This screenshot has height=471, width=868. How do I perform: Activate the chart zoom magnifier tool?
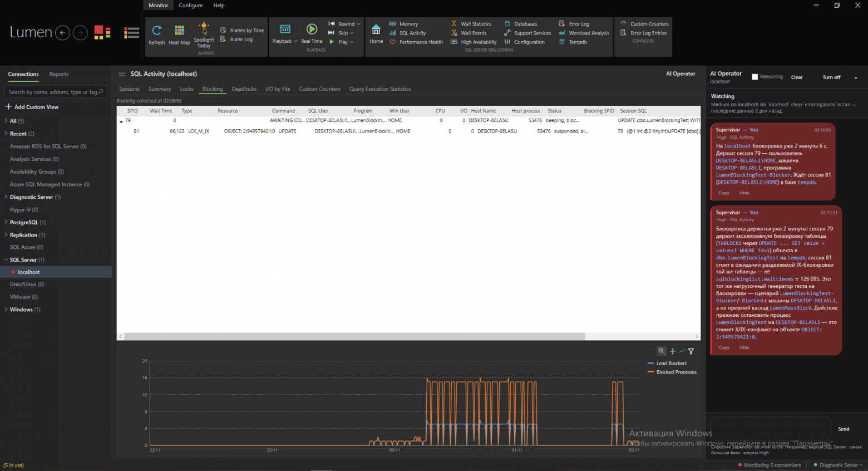tap(662, 351)
